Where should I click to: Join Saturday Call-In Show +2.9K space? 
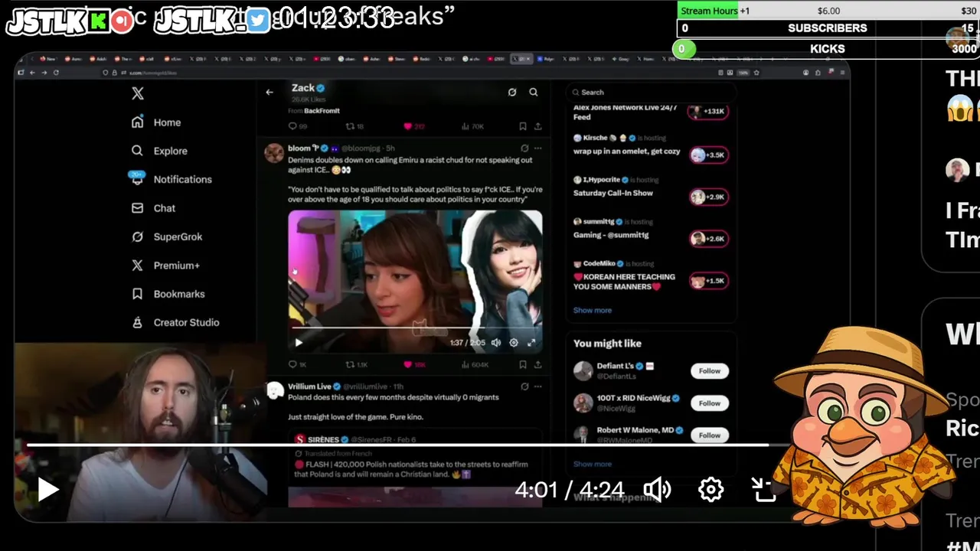(708, 197)
